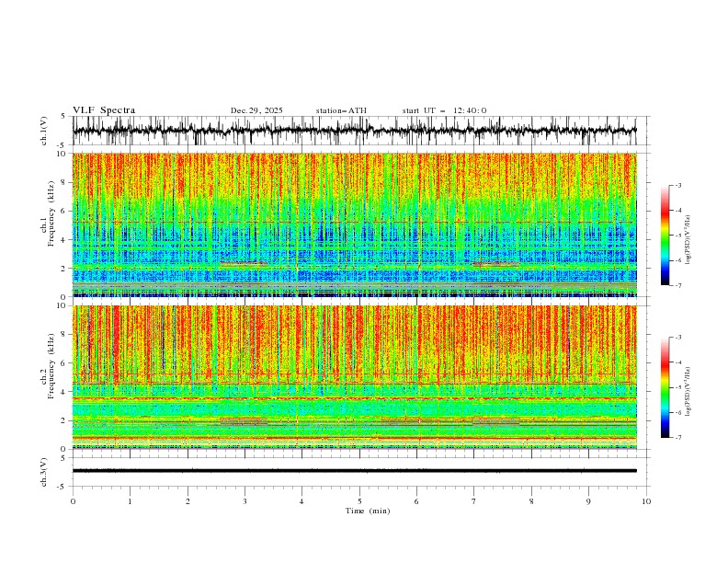The width and height of the screenshot is (728, 563).
Task: Click inside the ch.2 spectrogram panel
Action: coord(354,377)
